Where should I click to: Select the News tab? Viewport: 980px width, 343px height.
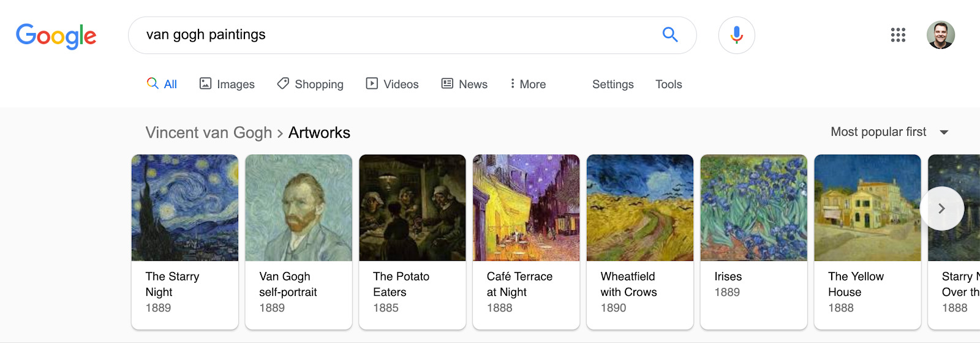point(465,84)
